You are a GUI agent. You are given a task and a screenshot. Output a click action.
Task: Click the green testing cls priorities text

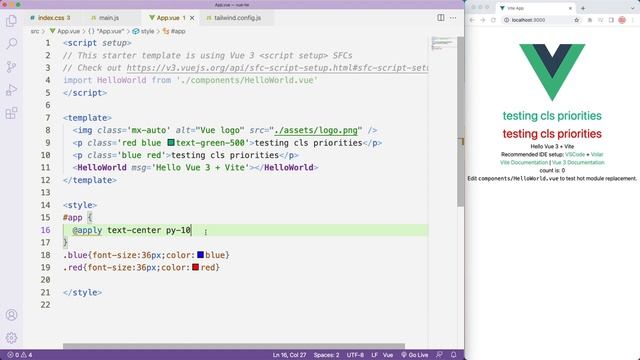552,116
